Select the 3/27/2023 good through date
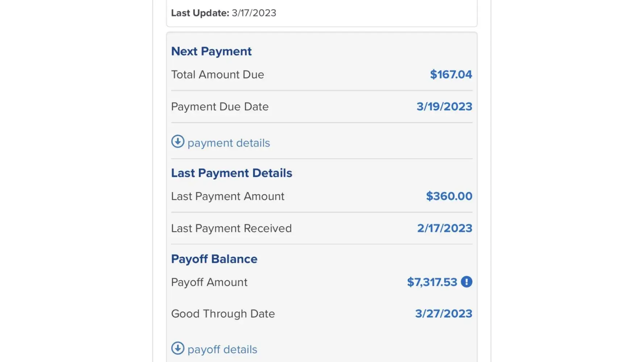The width and height of the screenshot is (644, 362). (x=443, y=313)
